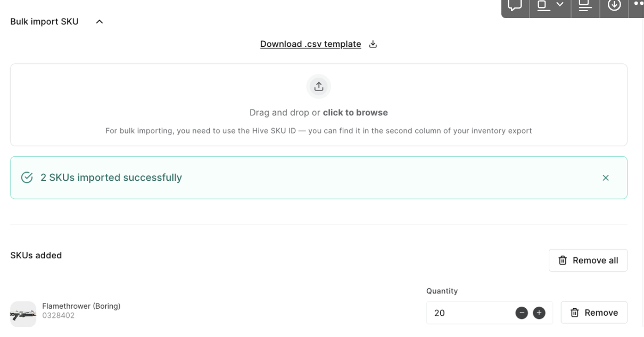Click the Bulk import SKU heading

[44, 22]
